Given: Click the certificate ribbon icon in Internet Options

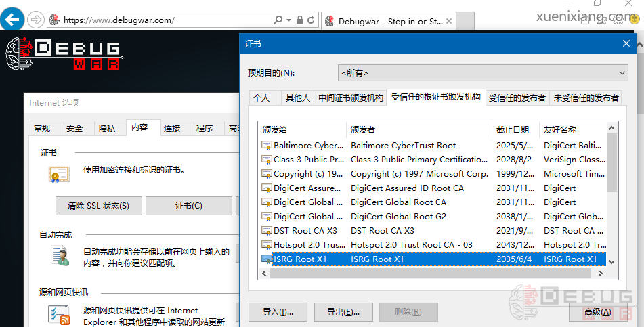Looking at the screenshot, I should 59,175.
